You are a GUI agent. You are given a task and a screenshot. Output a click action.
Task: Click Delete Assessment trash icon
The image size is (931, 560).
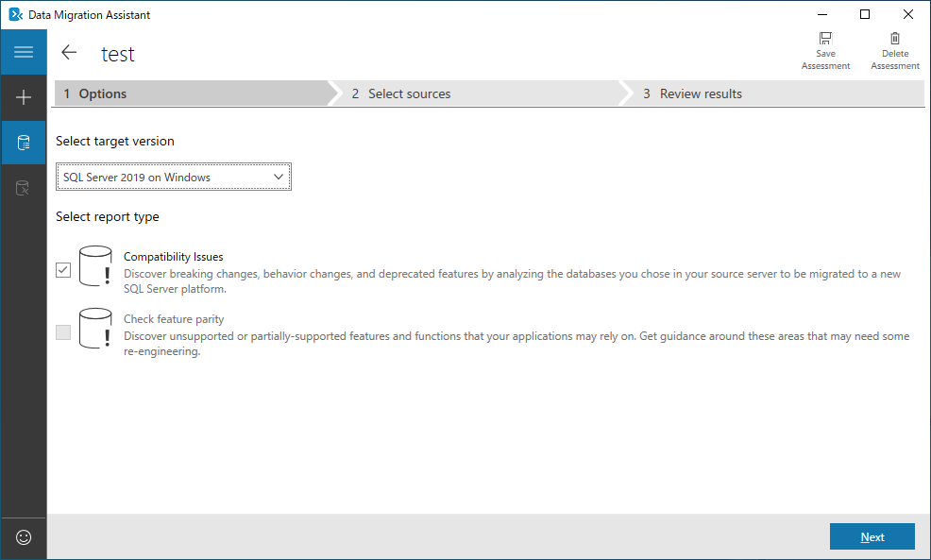(x=895, y=39)
